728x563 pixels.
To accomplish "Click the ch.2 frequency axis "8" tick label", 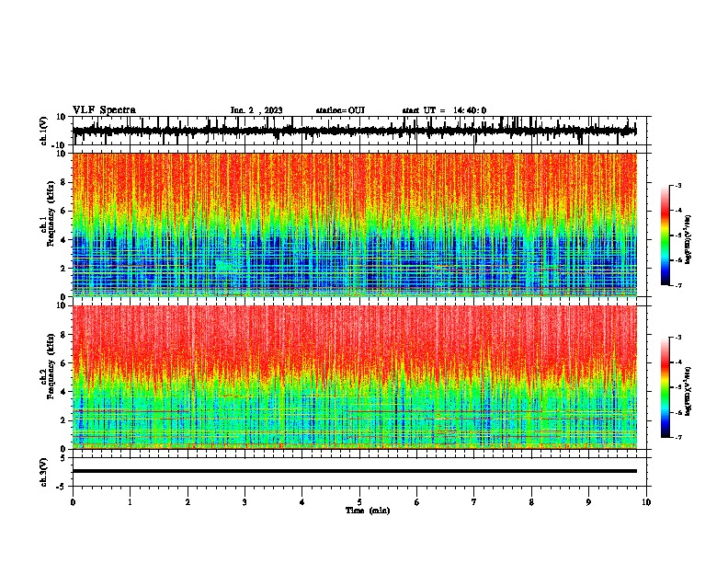I will pos(63,335).
